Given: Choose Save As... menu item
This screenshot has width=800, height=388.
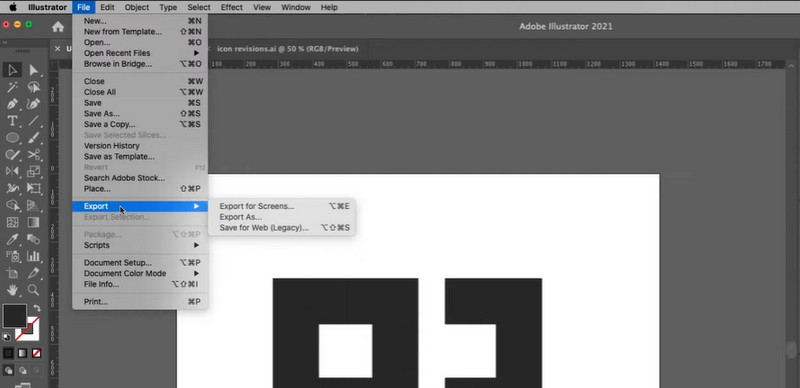Looking at the screenshot, I should (140, 113).
